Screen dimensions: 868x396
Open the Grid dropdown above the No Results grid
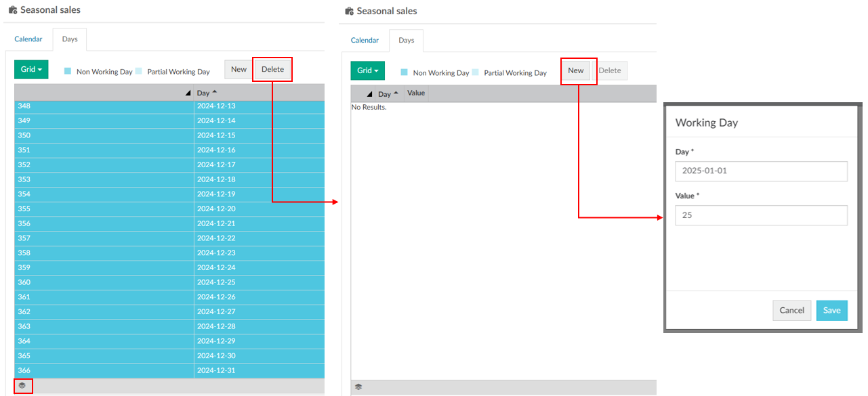click(x=367, y=70)
